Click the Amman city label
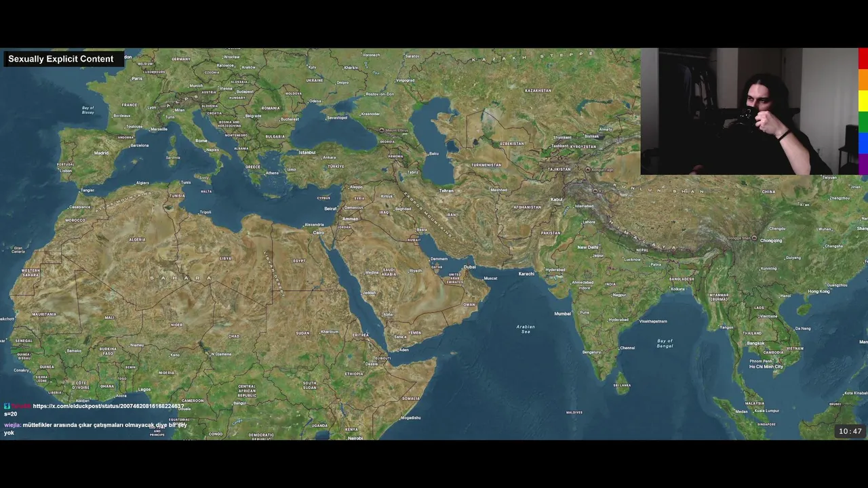 point(350,219)
